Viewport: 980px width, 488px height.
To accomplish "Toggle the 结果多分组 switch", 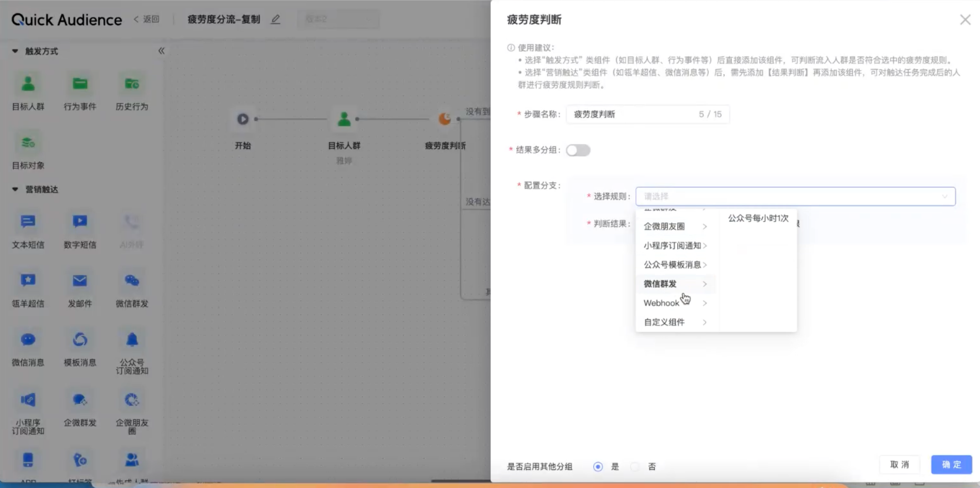I will [x=578, y=150].
